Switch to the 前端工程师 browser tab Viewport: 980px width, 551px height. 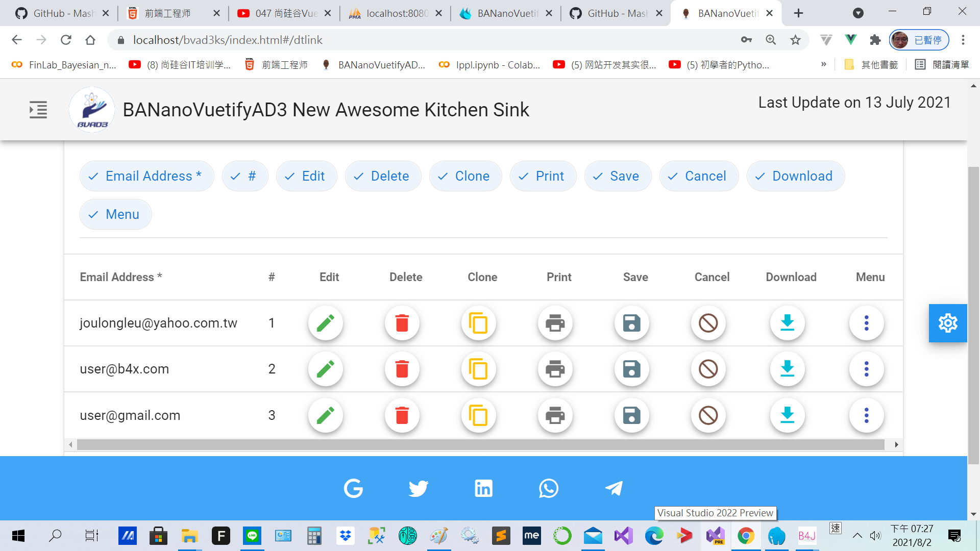coord(167,13)
